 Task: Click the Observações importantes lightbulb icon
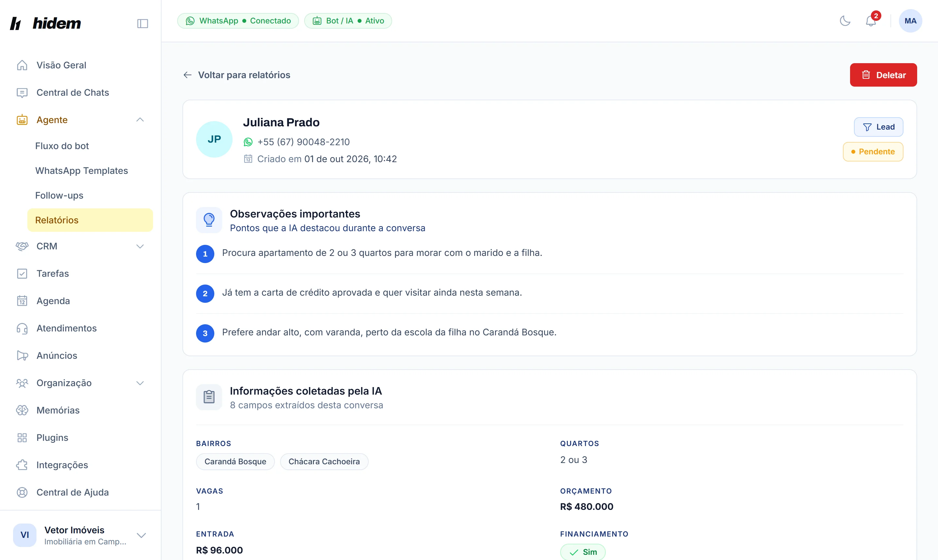point(209,220)
